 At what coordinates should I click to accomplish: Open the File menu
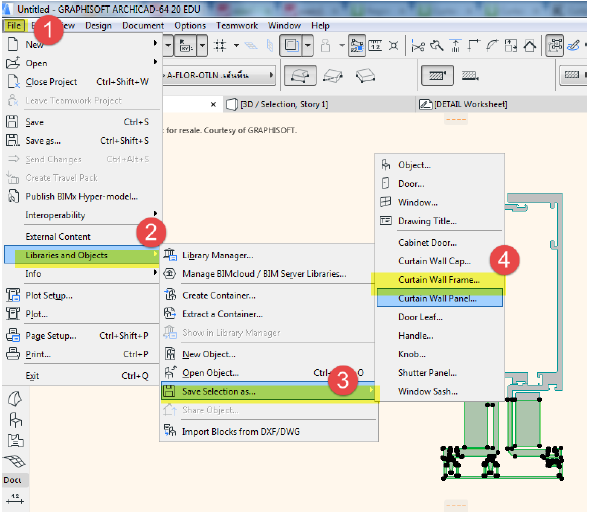(14, 26)
